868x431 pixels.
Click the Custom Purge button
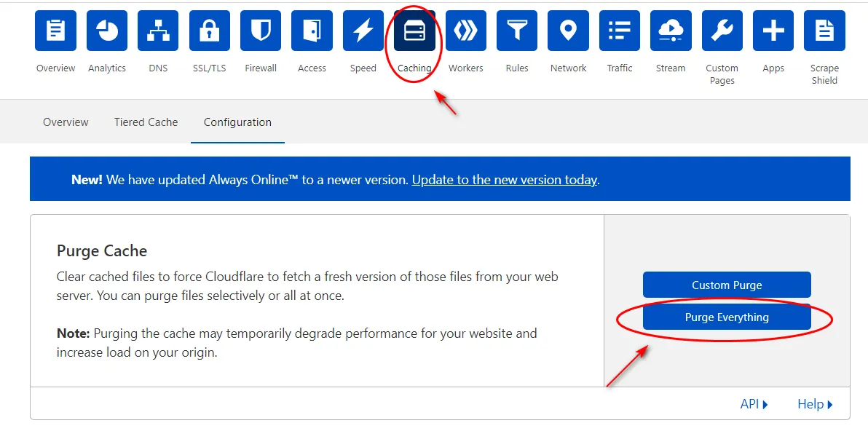[x=727, y=285]
